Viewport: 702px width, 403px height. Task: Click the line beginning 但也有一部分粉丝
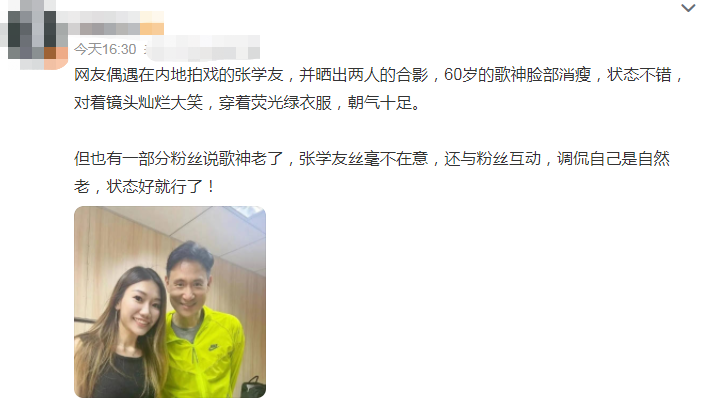click(x=372, y=159)
